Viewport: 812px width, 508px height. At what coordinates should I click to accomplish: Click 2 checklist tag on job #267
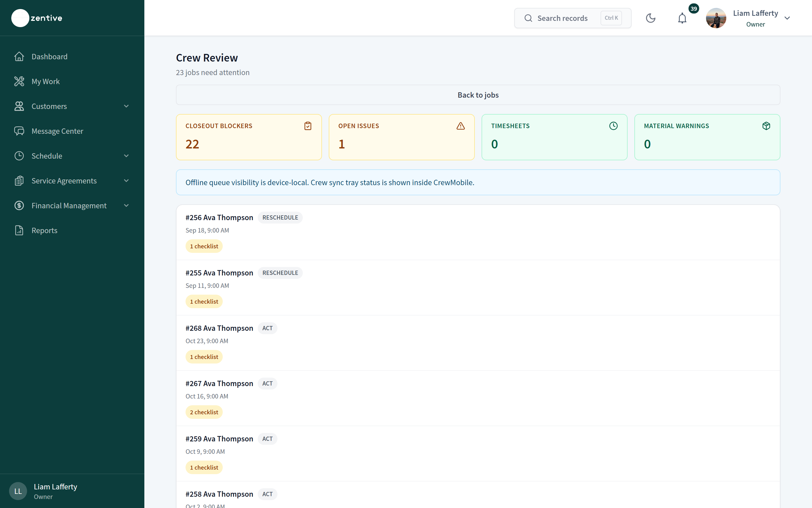tap(204, 412)
